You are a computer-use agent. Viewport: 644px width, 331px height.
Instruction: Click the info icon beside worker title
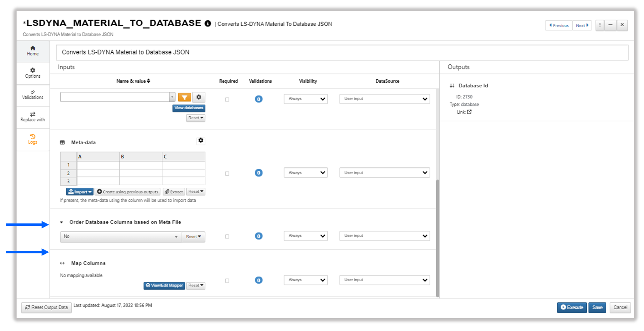(208, 24)
